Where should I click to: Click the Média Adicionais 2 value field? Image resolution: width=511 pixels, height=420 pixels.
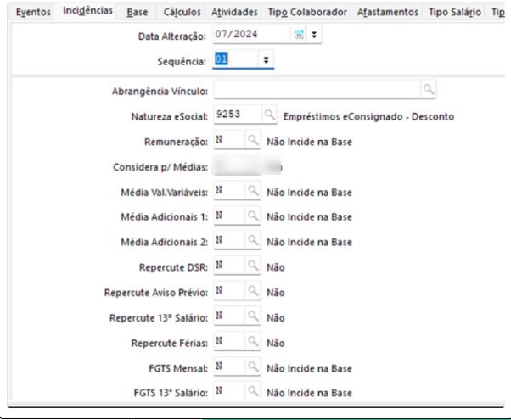point(229,240)
